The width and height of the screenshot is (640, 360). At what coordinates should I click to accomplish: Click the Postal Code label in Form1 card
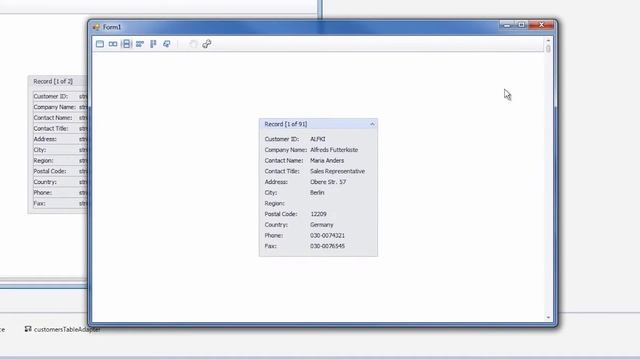[x=281, y=214]
